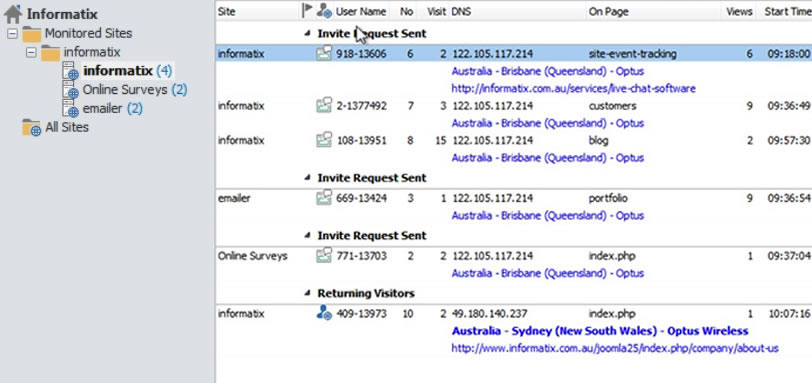Click the chat invite icon for user 108-13951
The image size is (812, 383).
[324, 140]
